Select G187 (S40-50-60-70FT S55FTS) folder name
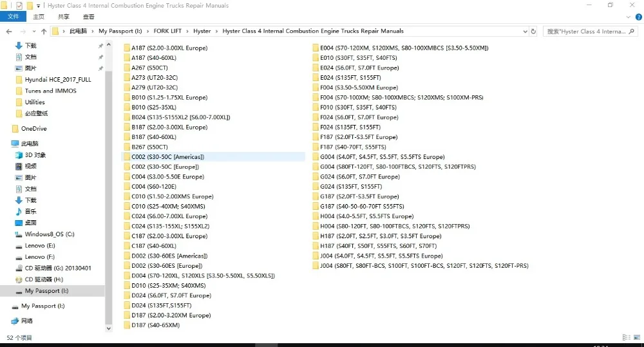The height and width of the screenshot is (347, 644). click(362, 206)
